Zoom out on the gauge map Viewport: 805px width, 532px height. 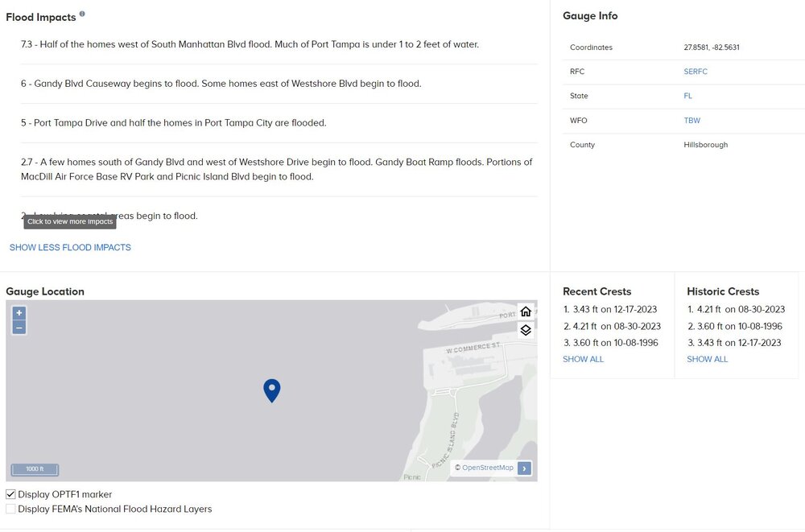coord(19,328)
